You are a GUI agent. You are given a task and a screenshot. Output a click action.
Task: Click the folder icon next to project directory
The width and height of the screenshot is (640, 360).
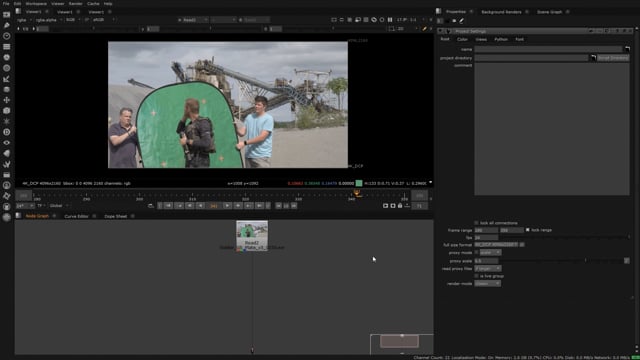click(x=593, y=58)
